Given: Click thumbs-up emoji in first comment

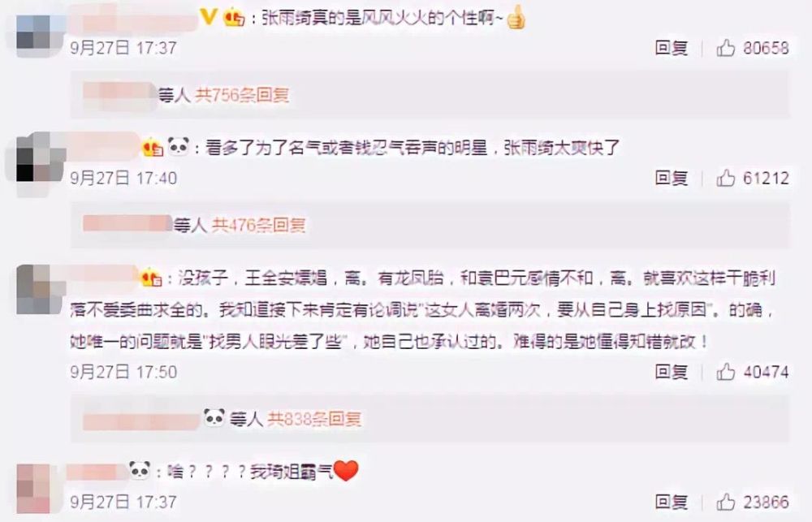Looking at the screenshot, I should (x=516, y=17).
